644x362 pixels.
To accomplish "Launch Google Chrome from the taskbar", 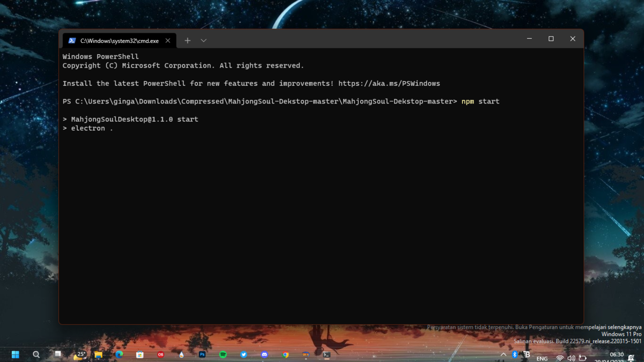I will point(286,354).
